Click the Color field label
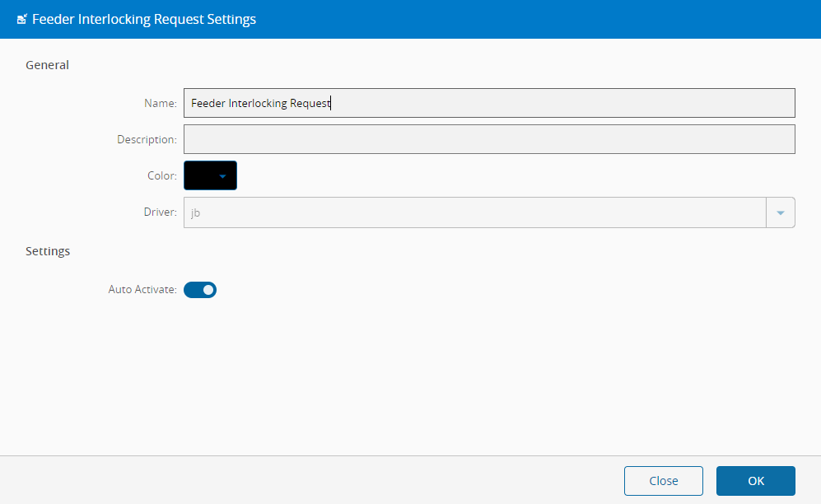This screenshot has width=821, height=504. [161, 176]
